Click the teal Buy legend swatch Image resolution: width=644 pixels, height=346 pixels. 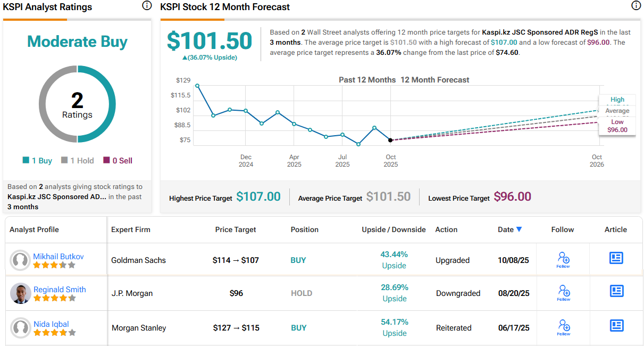(x=26, y=161)
